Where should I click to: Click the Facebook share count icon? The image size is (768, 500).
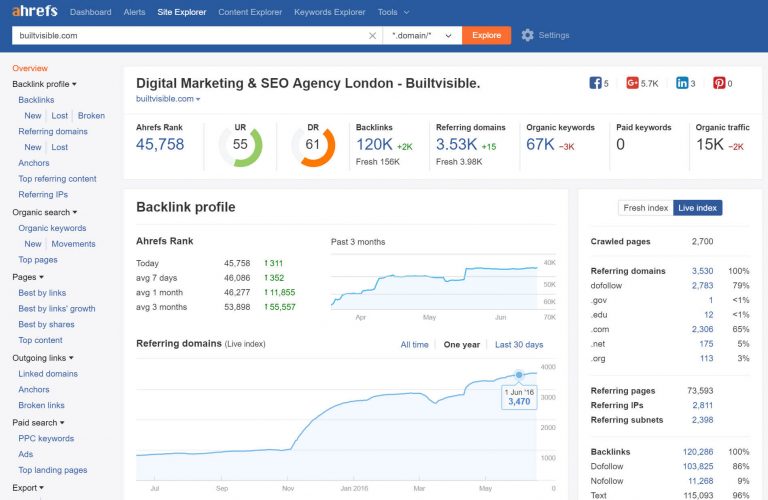point(595,83)
